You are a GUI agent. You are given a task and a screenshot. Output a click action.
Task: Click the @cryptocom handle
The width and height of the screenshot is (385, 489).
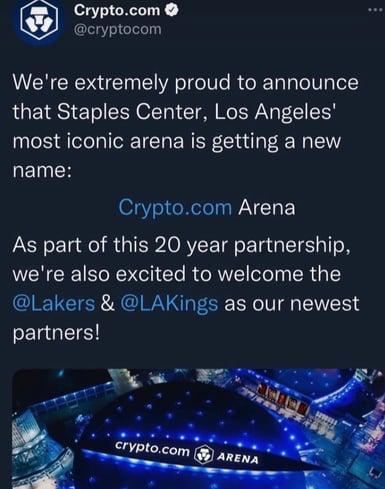117,29
